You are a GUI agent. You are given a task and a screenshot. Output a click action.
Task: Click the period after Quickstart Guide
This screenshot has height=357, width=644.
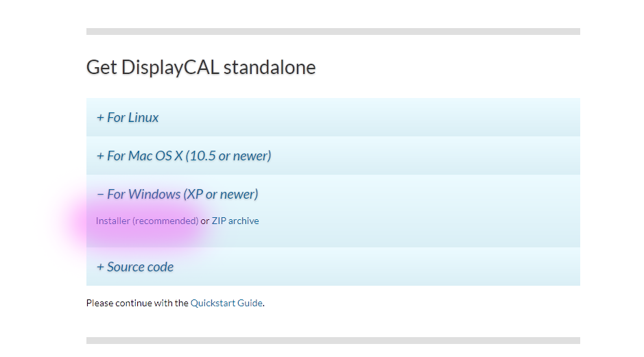pyautogui.click(x=264, y=304)
